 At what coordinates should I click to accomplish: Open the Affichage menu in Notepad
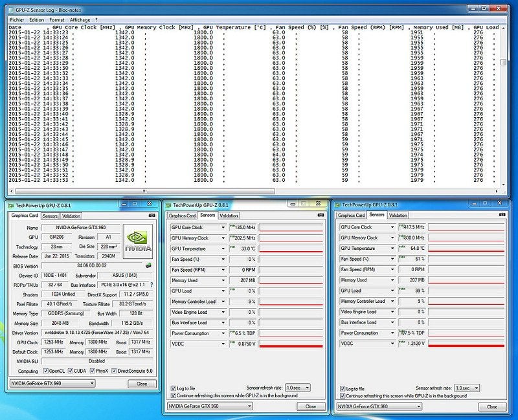pos(80,20)
